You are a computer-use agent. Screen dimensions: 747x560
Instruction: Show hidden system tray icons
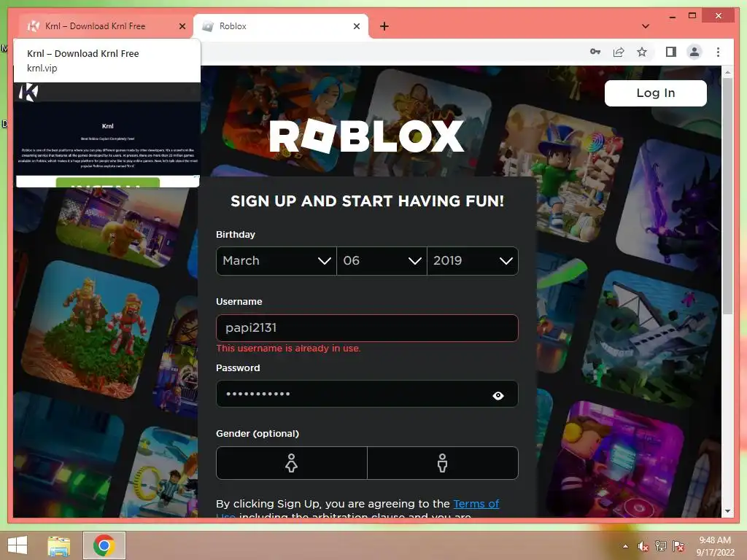coord(625,546)
